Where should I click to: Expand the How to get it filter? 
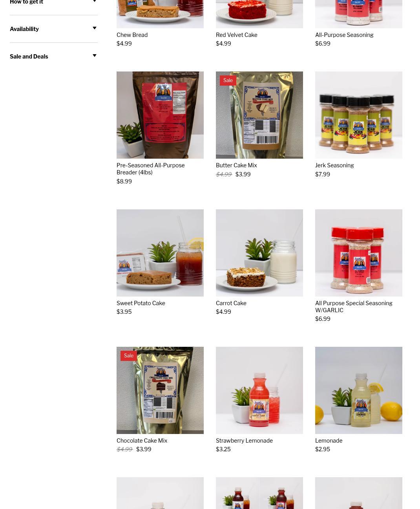click(54, 2)
